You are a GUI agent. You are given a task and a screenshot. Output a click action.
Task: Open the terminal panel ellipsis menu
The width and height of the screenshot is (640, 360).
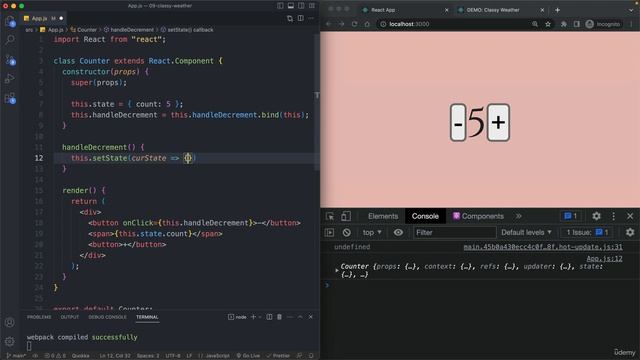(x=290, y=317)
